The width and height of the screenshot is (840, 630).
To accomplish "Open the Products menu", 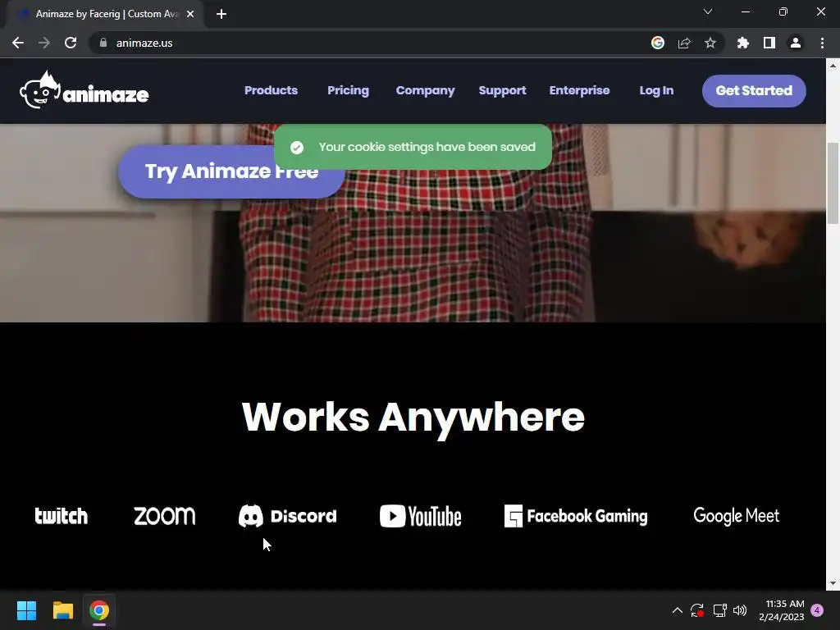I will (x=271, y=90).
